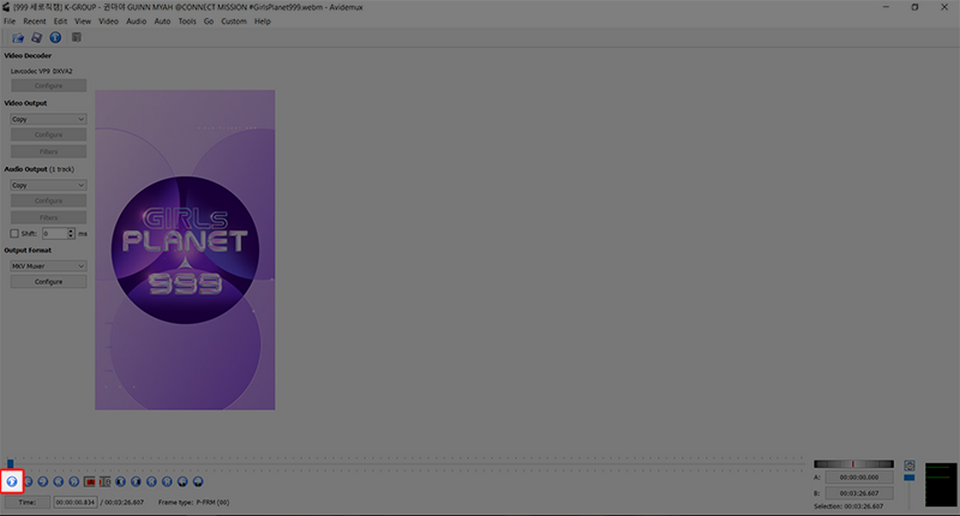
Task: Click the vertical volume slider handle
Action: pos(909,477)
